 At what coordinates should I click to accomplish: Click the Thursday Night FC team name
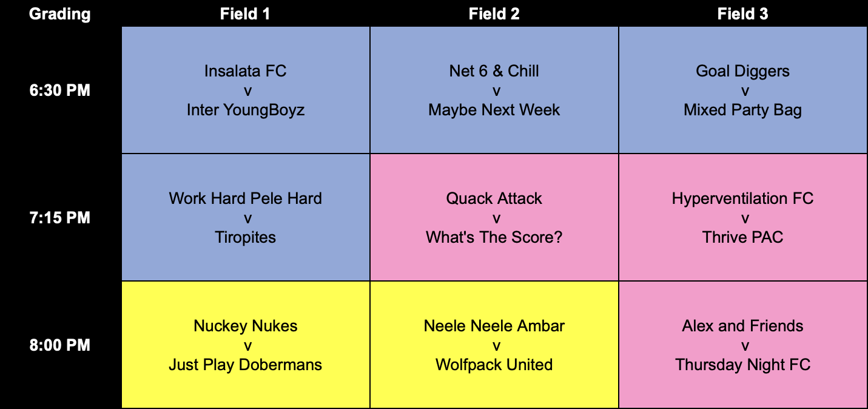click(x=743, y=365)
